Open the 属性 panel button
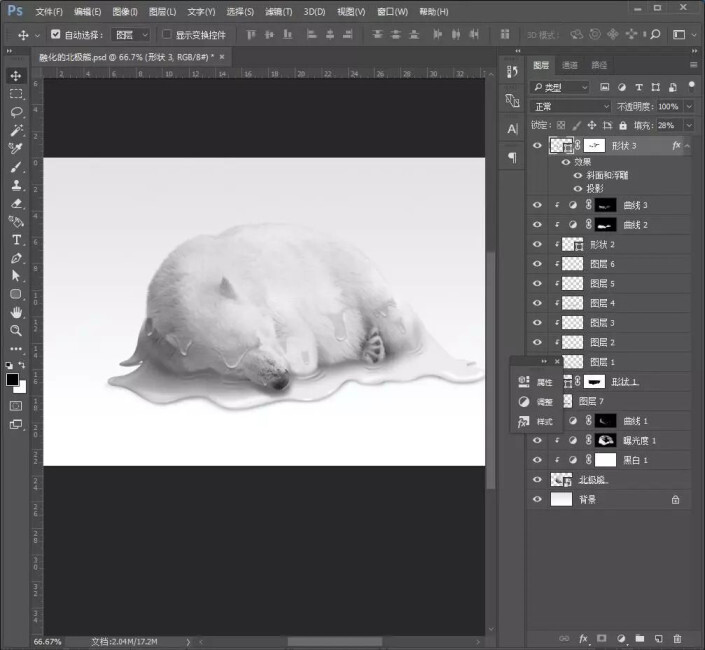The width and height of the screenshot is (705, 650). pos(537,382)
